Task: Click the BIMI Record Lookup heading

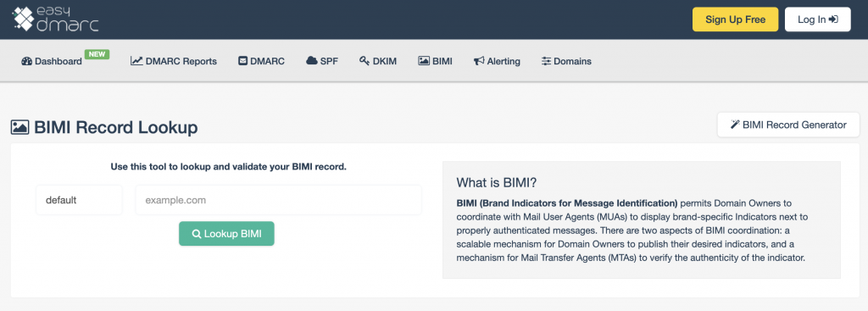Action: pyautogui.click(x=115, y=127)
